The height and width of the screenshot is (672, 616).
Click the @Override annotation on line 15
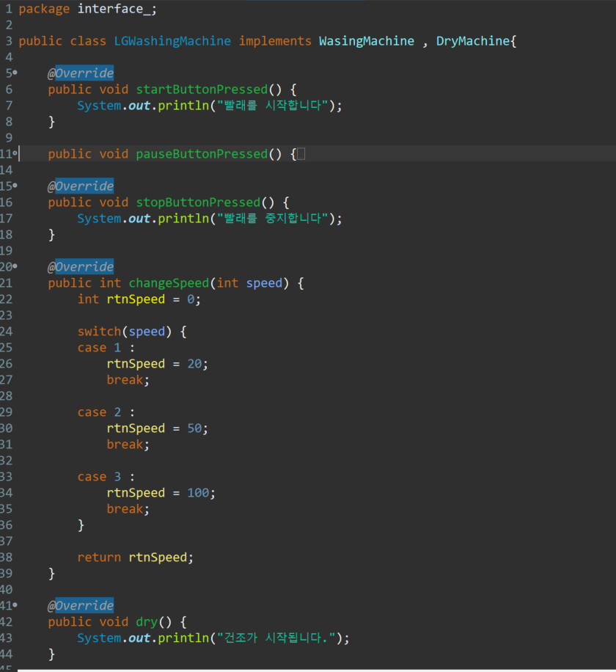(x=81, y=186)
